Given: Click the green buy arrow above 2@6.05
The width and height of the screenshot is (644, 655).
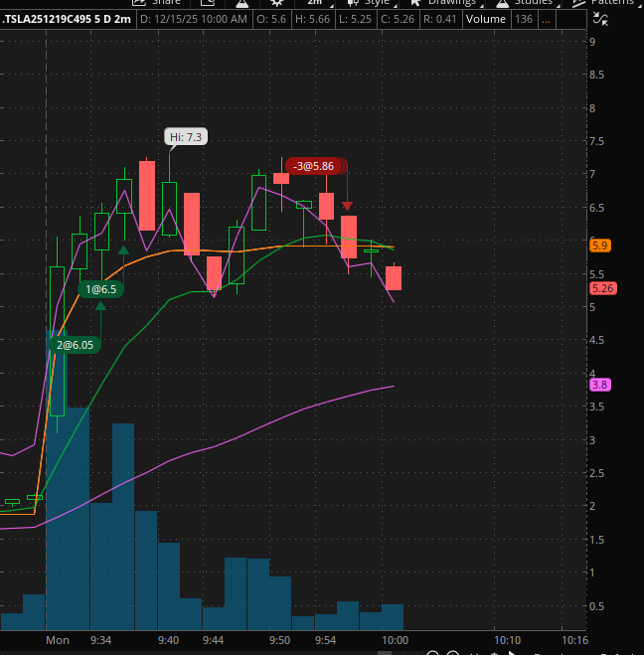Looking at the screenshot, I should 100,306.
